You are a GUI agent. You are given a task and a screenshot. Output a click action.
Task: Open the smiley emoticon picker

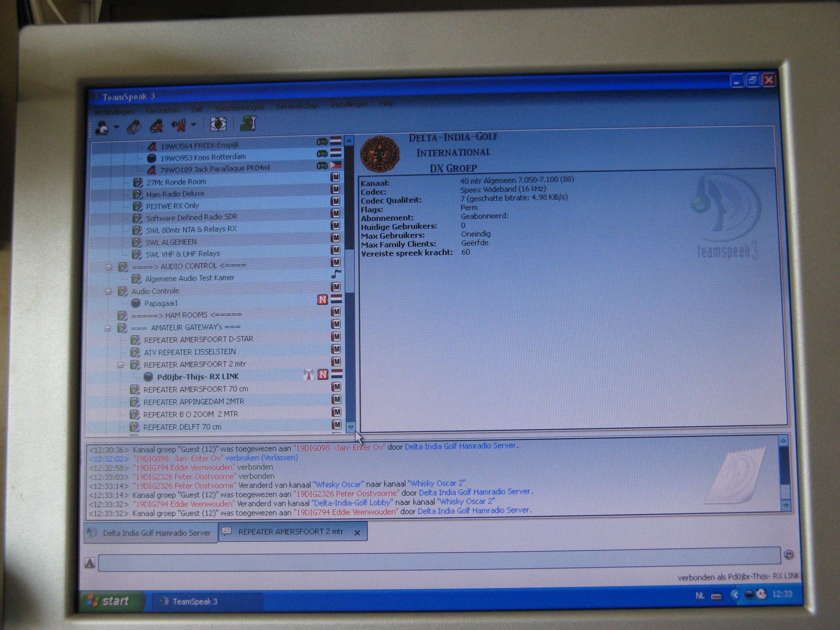coord(789,555)
